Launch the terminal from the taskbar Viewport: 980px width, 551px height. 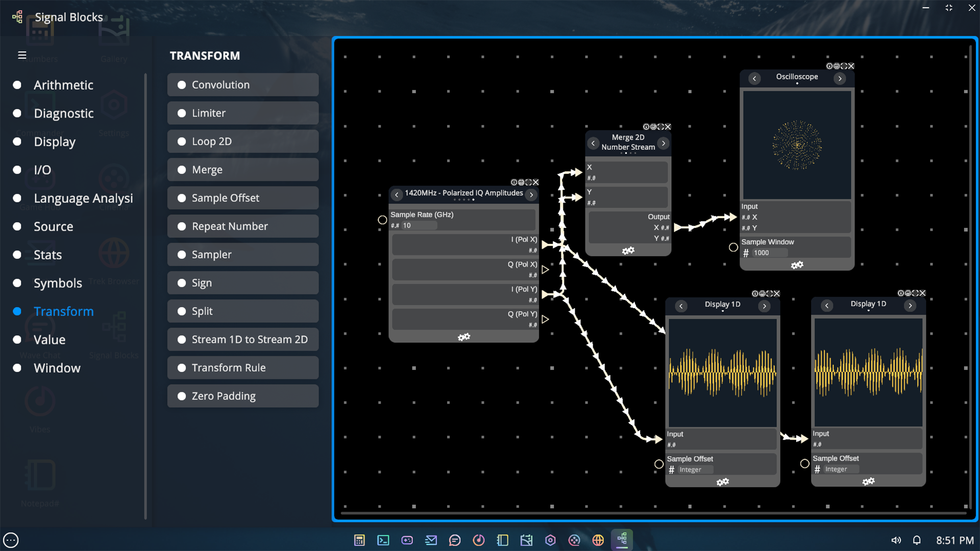click(383, 540)
